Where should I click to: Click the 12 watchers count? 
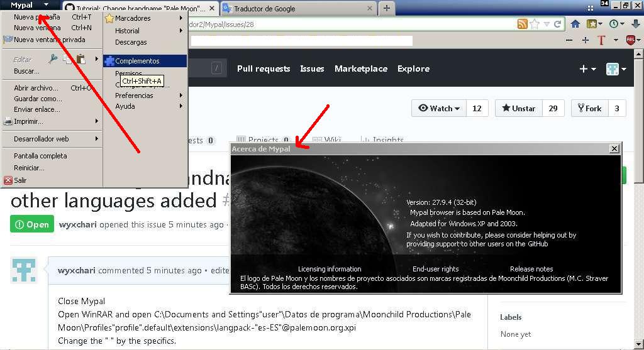click(477, 108)
